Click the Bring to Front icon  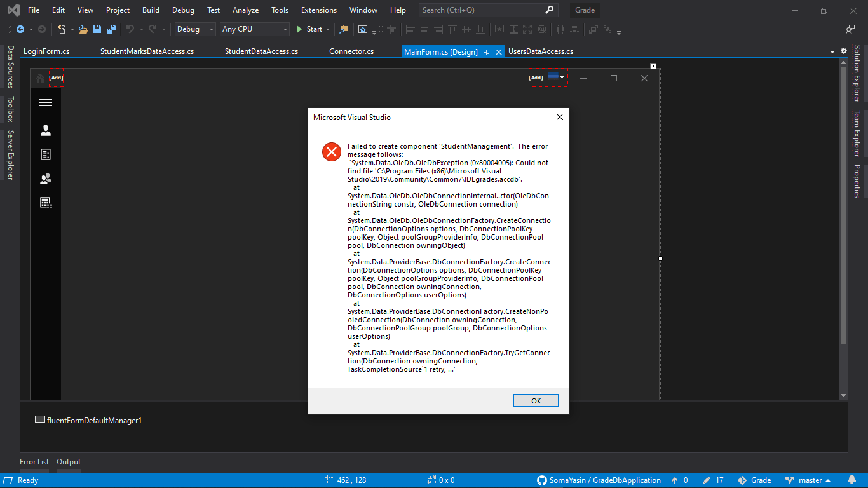pyautogui.click(x=593, y=29)
